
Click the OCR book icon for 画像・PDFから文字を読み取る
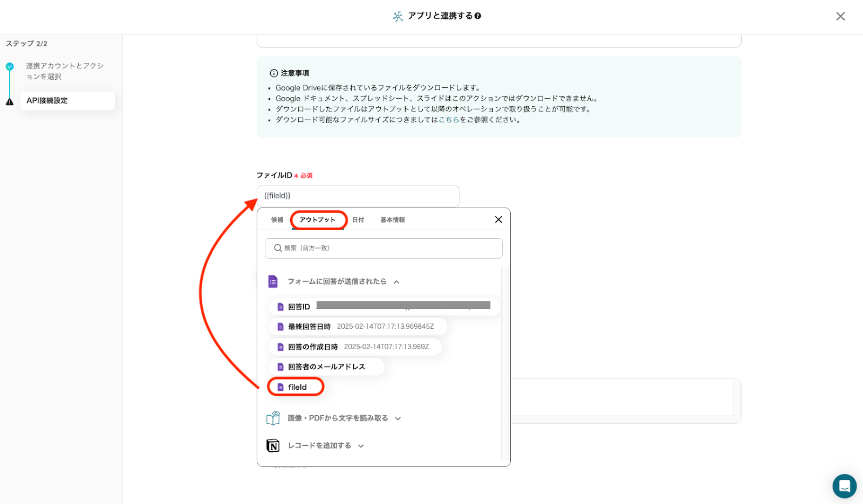coord(273,418)
